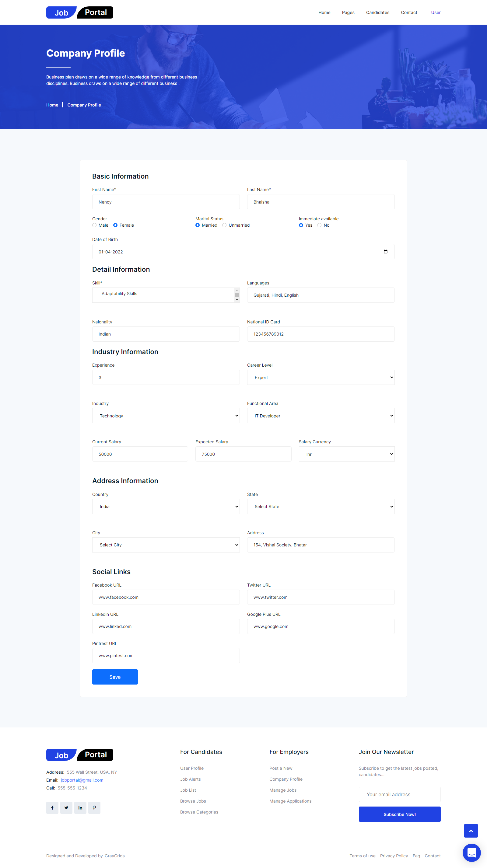
Task: Open the Candidates menu in navbar
Action: point(377,12)
